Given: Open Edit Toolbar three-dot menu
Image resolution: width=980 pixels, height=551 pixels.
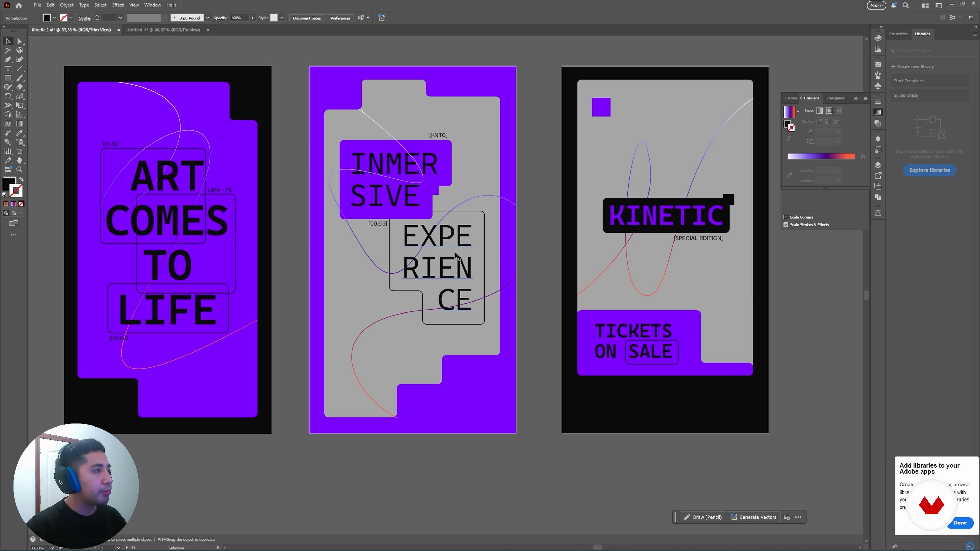Looking at the screenshot, I should [x=14, y=235].
